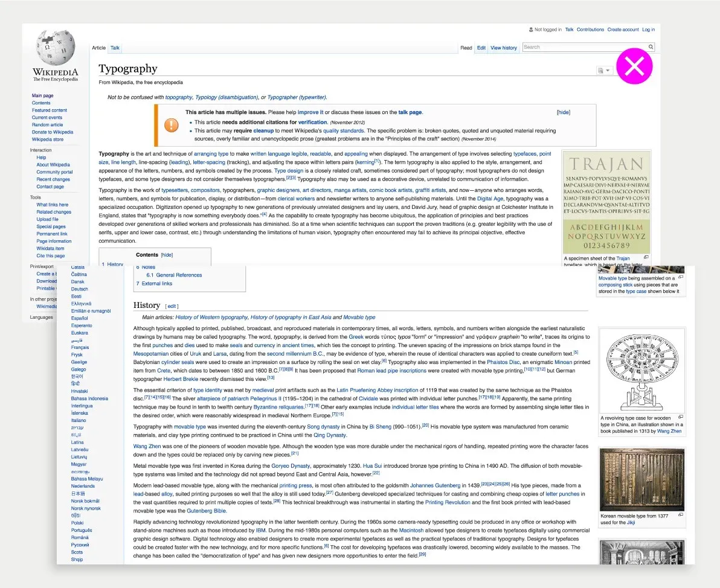Image resolution: width=720 pixels, height=588 pixels.
Task: Hide the Contents table
Action: [x=167, y=255]
